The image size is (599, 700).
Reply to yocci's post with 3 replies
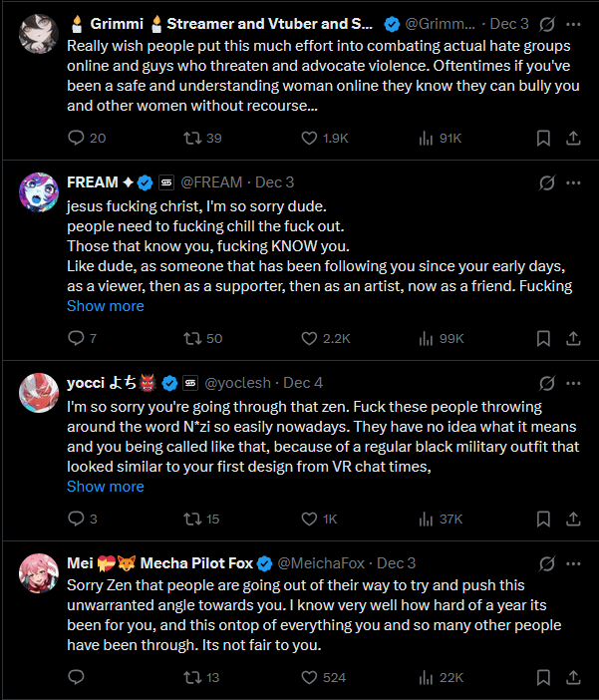[x=77, y=519]
